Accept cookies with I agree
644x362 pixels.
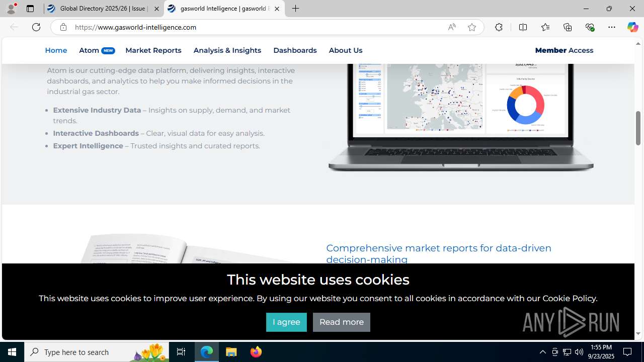286,322
